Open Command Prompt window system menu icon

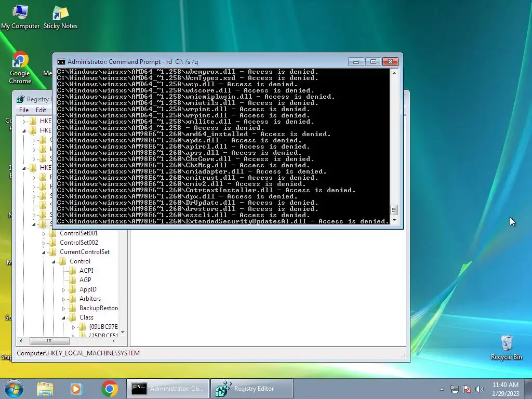pos(61,62)
